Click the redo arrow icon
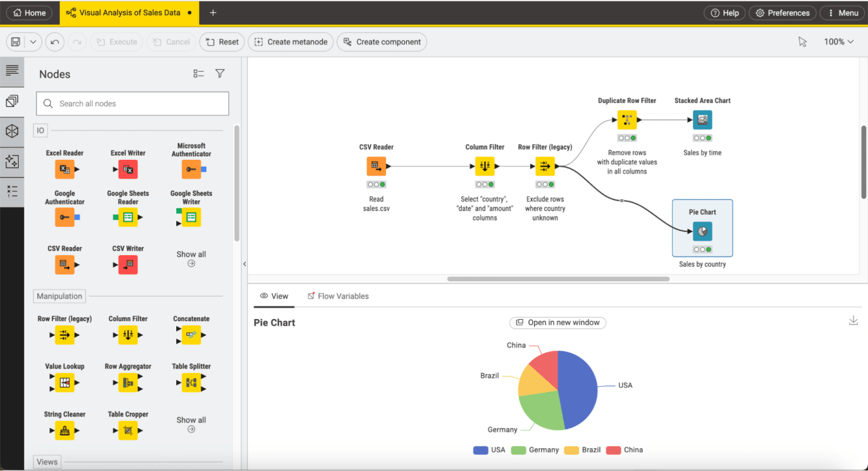The image size is (868, 471). click(77, 42)
